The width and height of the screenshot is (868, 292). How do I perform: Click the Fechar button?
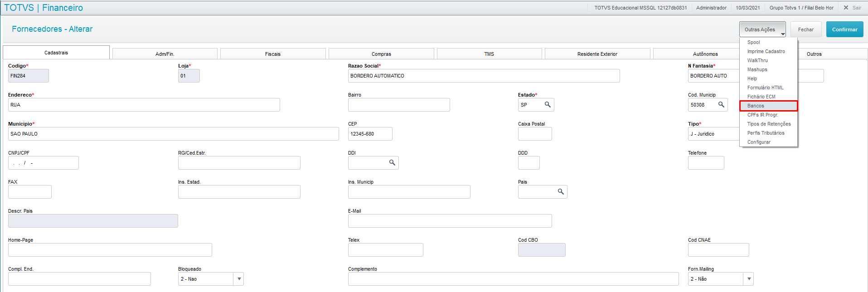click(805, 29)
